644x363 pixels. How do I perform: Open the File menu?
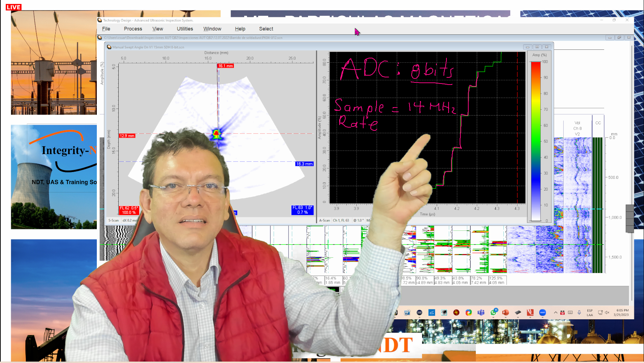point(106,29)
